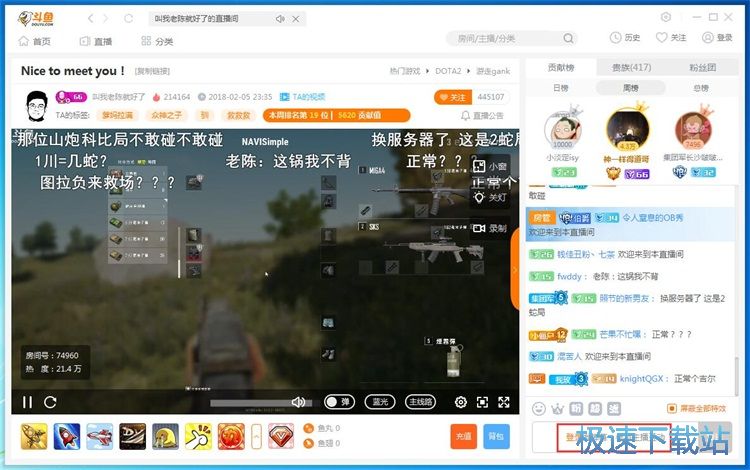Send the yellow clapping hands gift
750x470 pixels.
198,436
